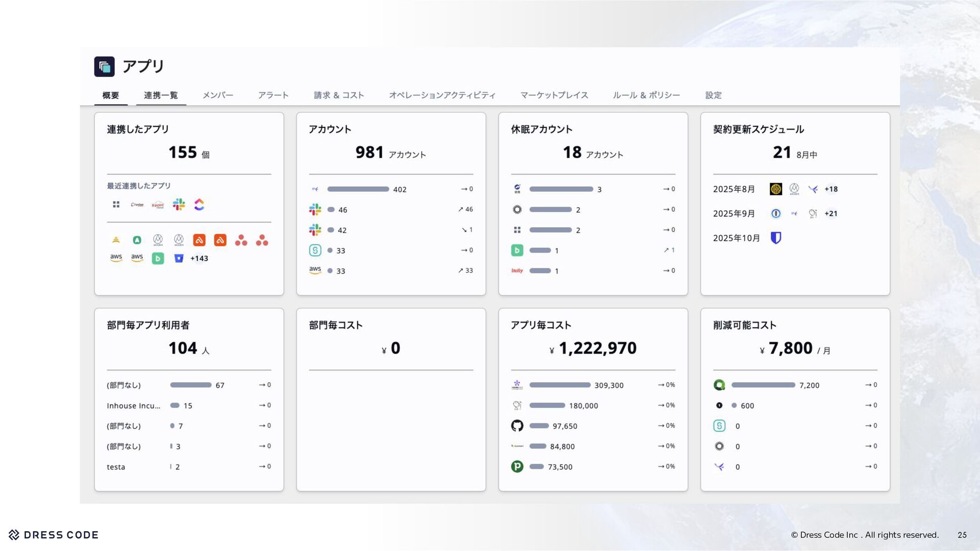Click the Bitwarden shield icon for 2025年10月

pyautogui.click(x=776, y=238)
